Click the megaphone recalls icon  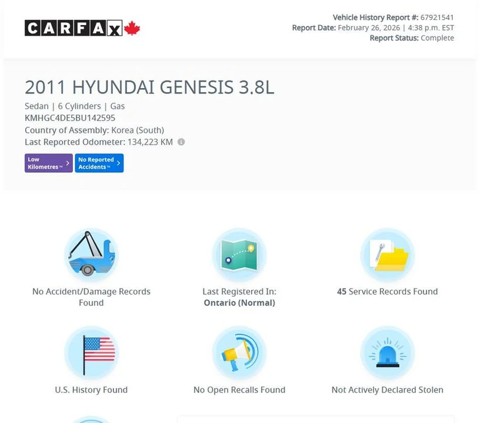point(239,353)
